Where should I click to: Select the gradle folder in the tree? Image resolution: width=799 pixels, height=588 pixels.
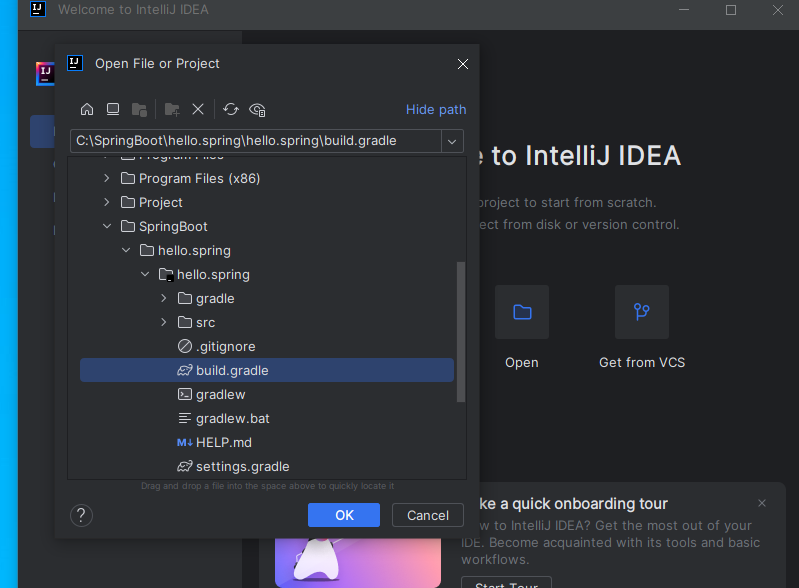click(x=267, y=298)
